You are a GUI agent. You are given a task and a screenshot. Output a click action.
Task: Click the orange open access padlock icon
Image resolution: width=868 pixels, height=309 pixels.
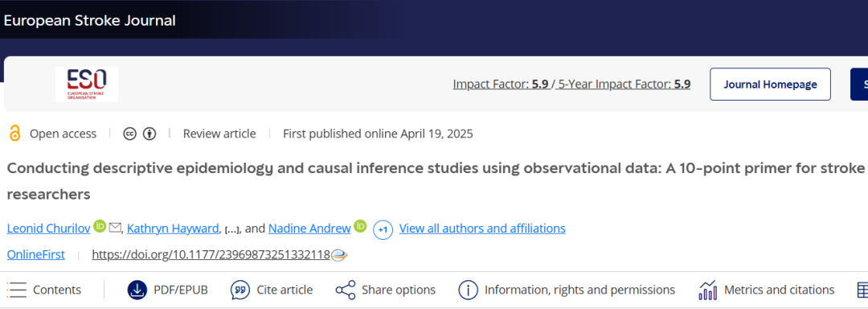15,134
